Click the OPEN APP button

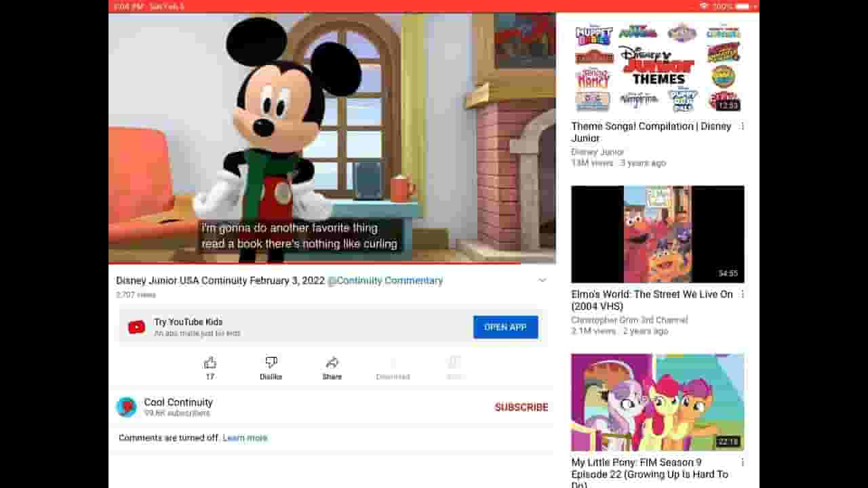[x=506, y=327]
